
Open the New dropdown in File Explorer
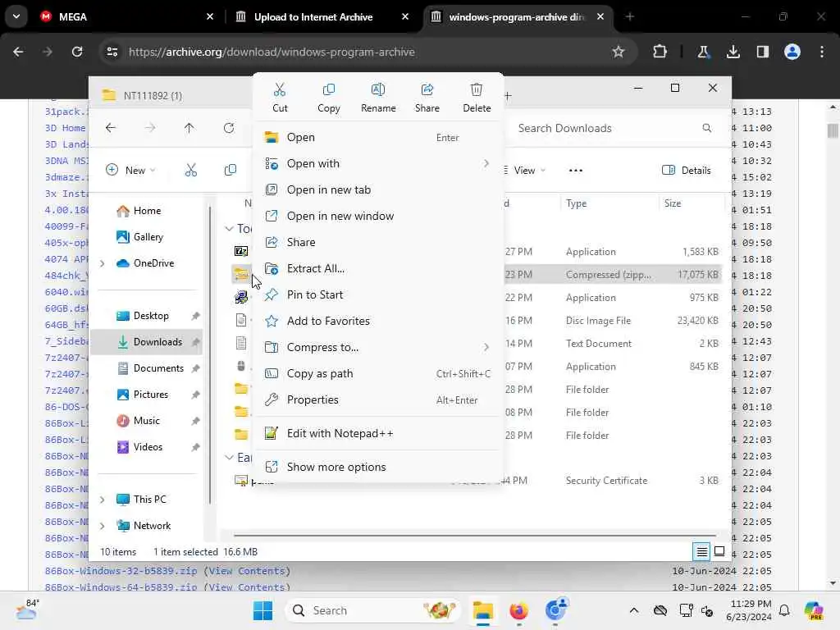click(130, 171)
